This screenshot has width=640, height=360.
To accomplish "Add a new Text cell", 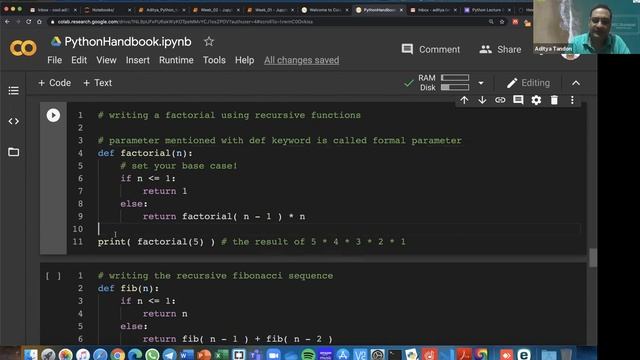I will tap(97, 83).
